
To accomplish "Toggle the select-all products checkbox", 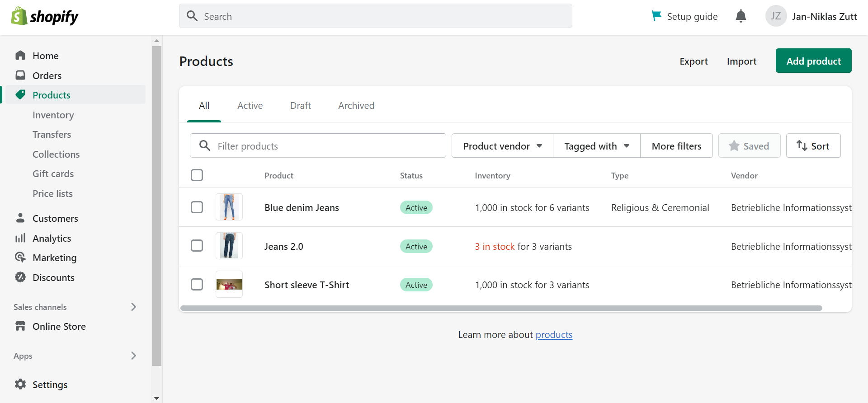I will 197,175.
